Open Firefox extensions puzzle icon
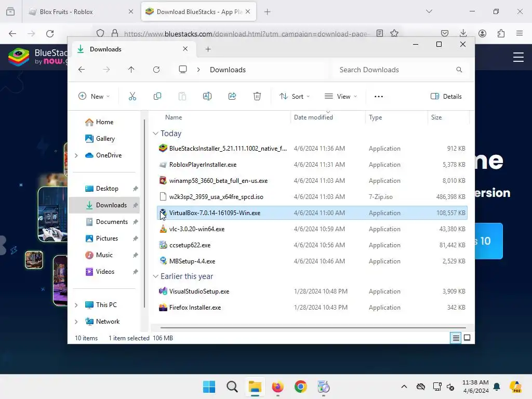This screenshot has height=399, width=532. (501, 33)
